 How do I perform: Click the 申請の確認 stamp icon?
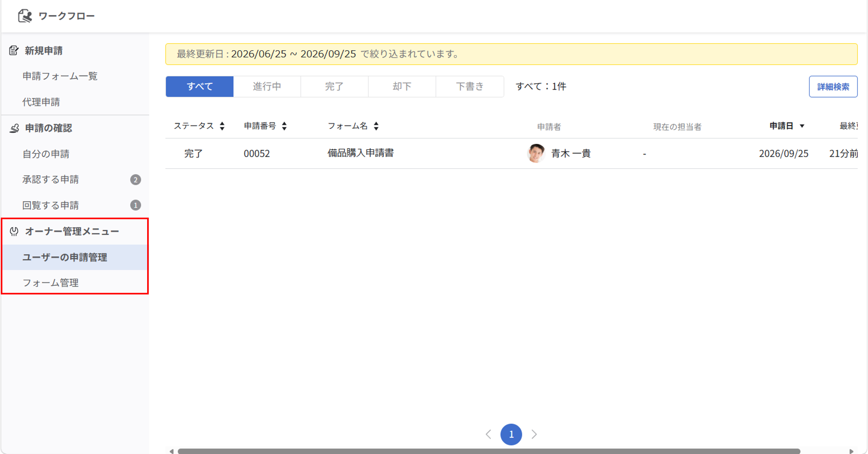click(x=14, y=128)
